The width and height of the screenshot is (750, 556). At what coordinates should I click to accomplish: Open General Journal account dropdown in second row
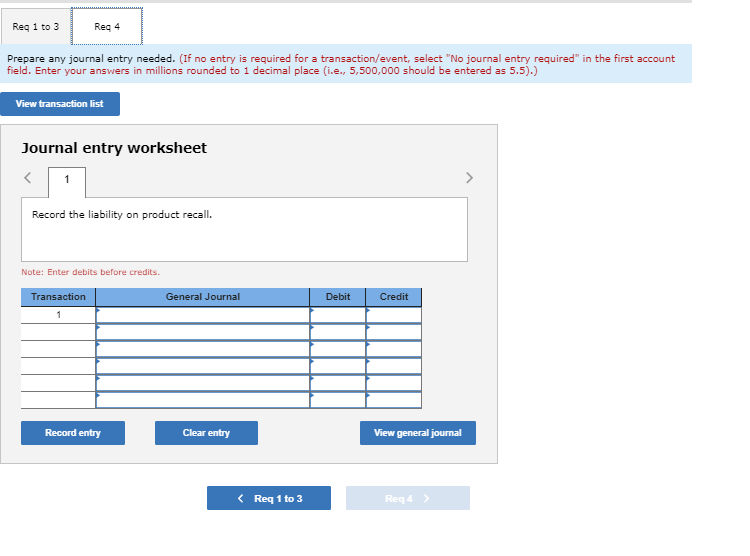(203, 332)
